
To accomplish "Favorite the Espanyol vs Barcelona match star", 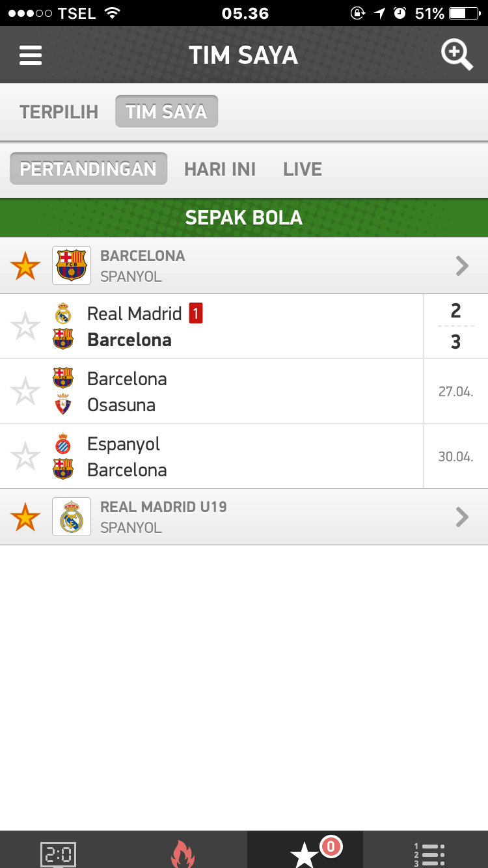I will click(x=25, y=455).
